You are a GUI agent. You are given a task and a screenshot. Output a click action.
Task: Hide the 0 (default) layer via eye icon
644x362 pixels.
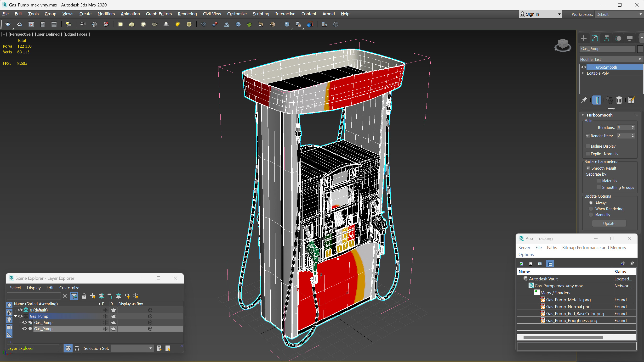pos(20,310)
